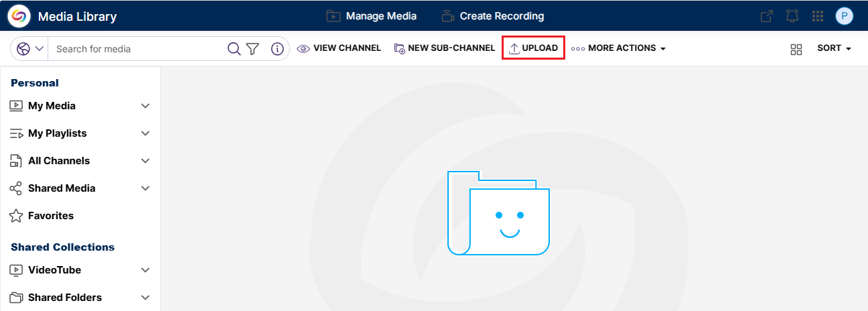Expand the My Media chevron
Screen dimensions: 868x311
point(145,106)
